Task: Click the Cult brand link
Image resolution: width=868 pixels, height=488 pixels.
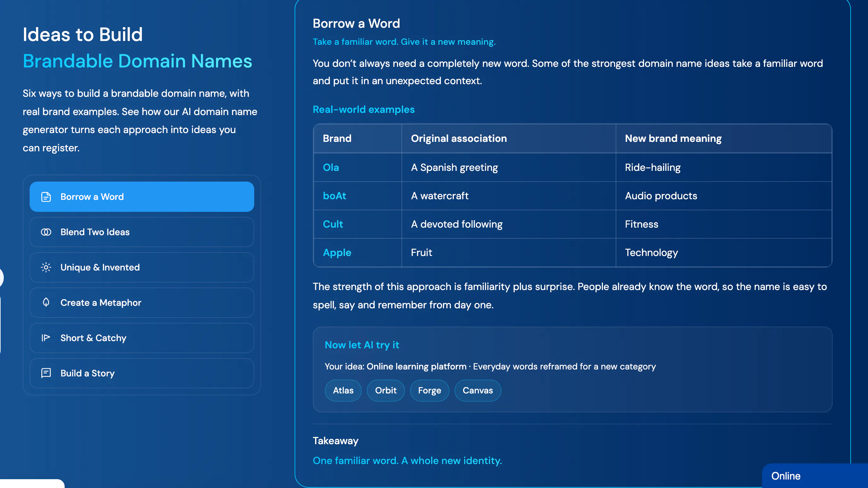Action: click(x=332, y=224)
